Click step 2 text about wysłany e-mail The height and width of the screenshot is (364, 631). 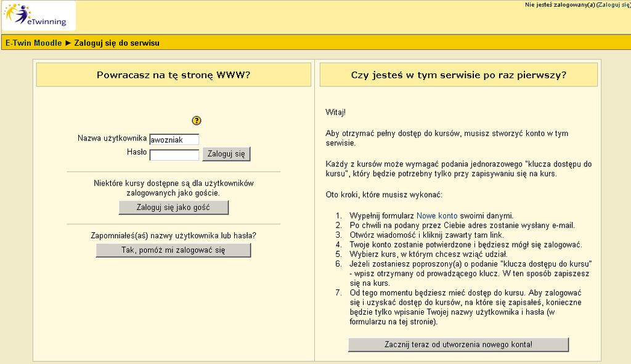(x=462, y=225)
